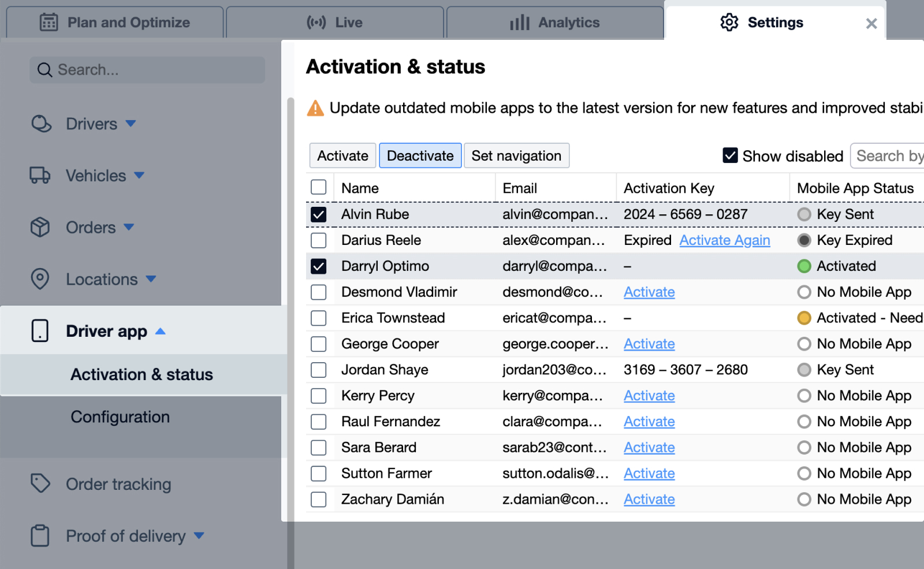Click Activate link for Desmond Vladimir
The height and width of the screenshot is (569, 924).
pos(649,292)
